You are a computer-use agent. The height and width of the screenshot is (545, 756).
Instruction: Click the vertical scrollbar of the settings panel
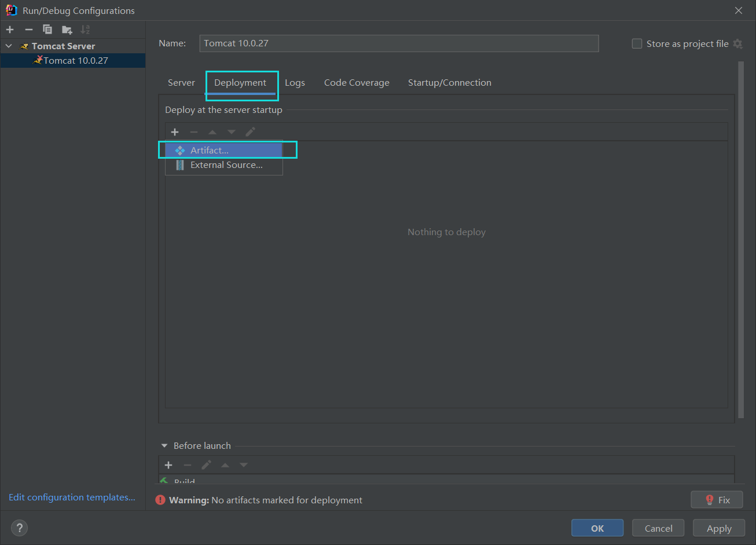click(741, 239)
